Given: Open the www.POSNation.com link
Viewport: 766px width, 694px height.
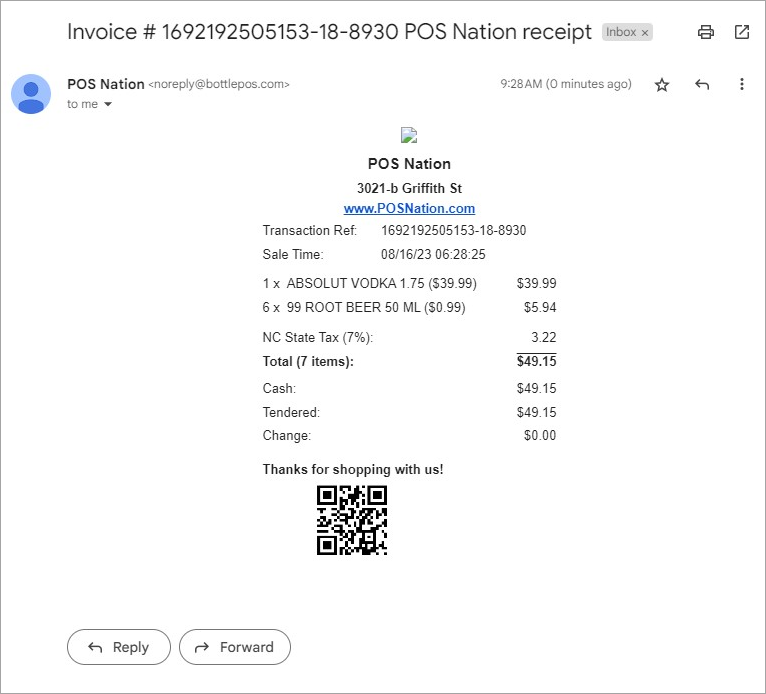Looking at the screenshot, I should (409, 209).
